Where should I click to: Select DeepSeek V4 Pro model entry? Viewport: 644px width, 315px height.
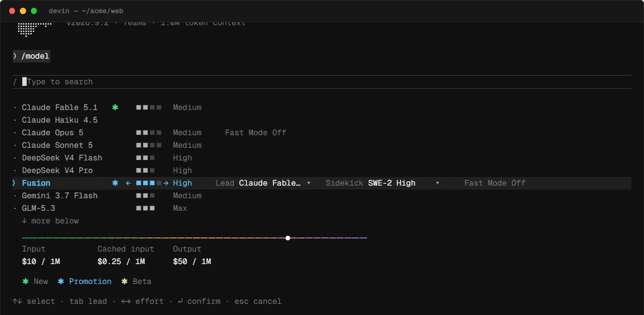(57, 170)
